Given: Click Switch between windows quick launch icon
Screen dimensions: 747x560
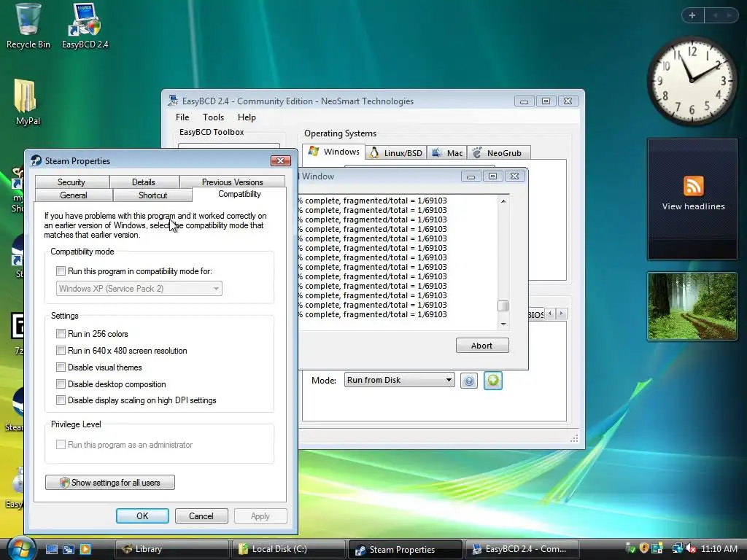Looking at the screenshot, I should pos(68,549).
